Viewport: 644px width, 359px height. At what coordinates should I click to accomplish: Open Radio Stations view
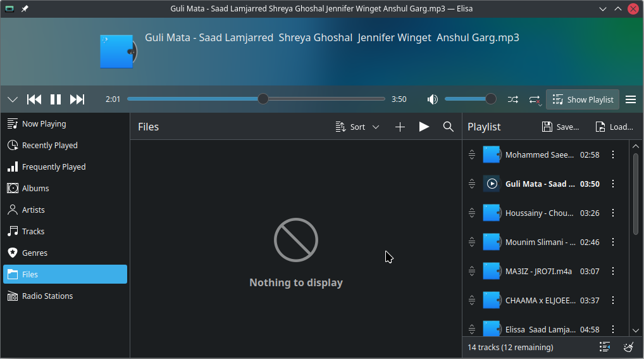(65, 296)
